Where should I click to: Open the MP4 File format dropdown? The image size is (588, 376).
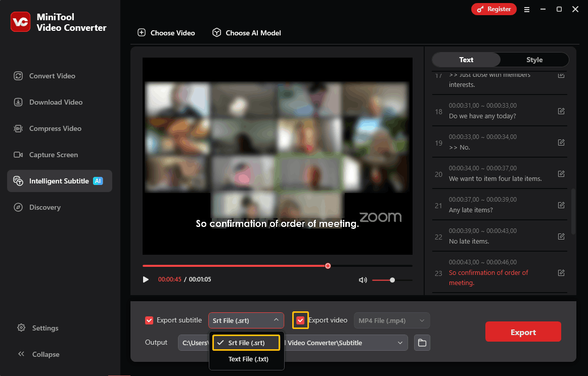(391, 320)
